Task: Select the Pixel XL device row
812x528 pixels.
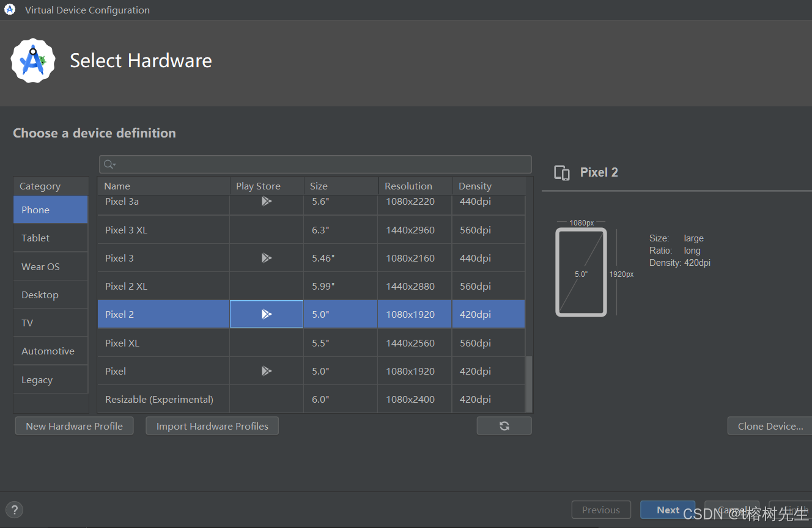Action: click(311, 343)
